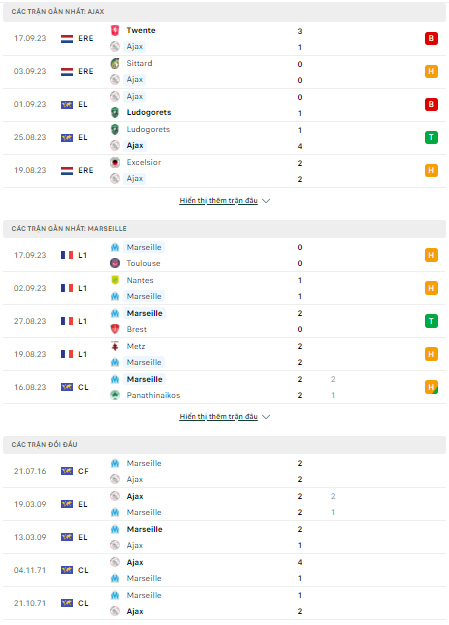
Task: Click the Netherlands flag on 17.09.23 match
Action: 67,39
